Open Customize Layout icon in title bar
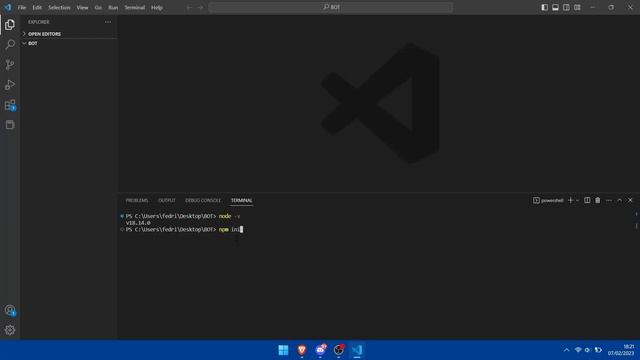Viewport: 640px width, 360px height. coord(577,7)
